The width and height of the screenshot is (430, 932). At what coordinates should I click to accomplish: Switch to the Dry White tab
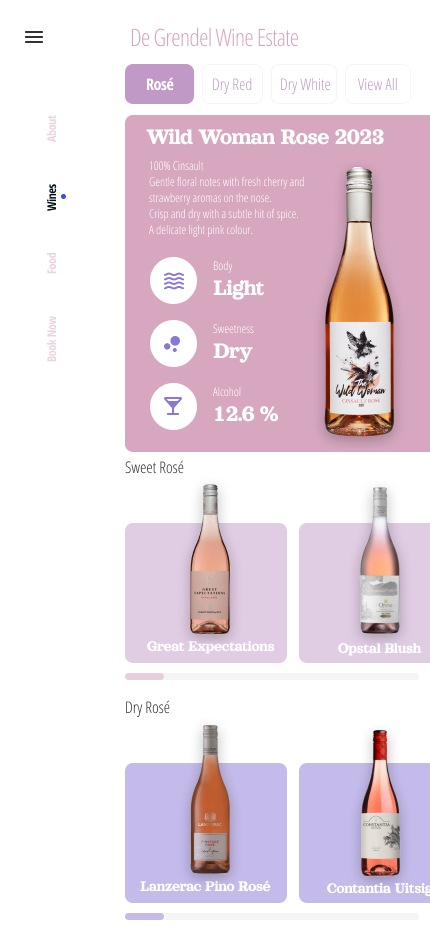click(x=304, y=84)
